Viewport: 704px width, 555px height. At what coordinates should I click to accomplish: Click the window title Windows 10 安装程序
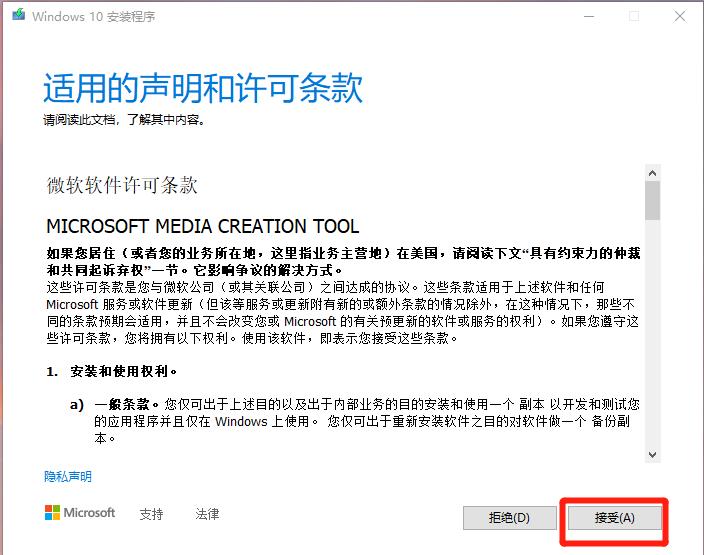coord(93,17)
